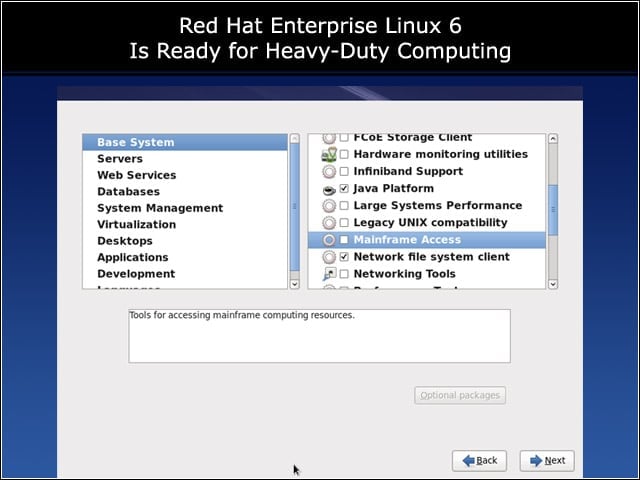The height and width of the screenshot is (480, 640).
Task: Select the Large Systems Performance label
Action: coord(438,206)
